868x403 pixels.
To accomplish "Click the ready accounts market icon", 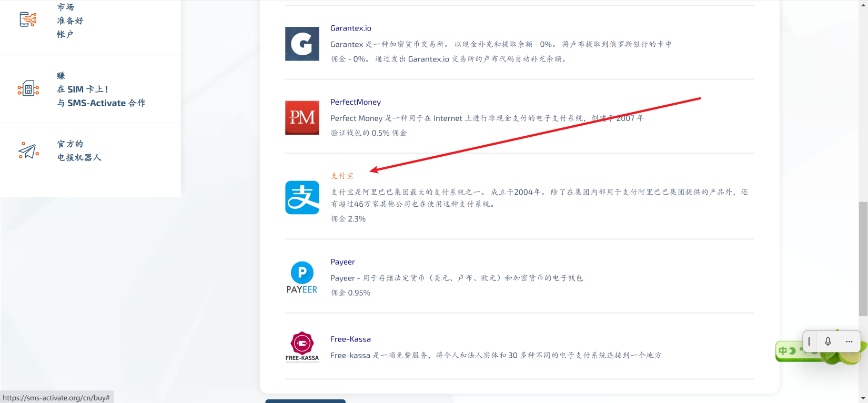I will 28,19.
